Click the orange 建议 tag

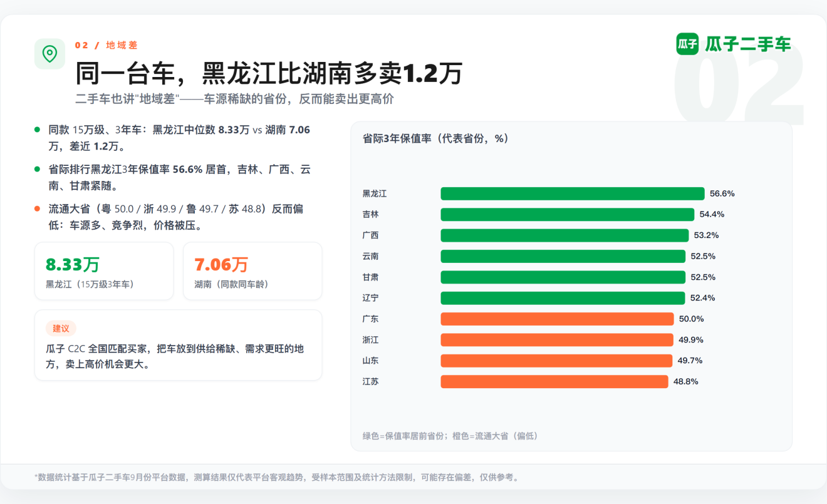(x=61, y=329)
